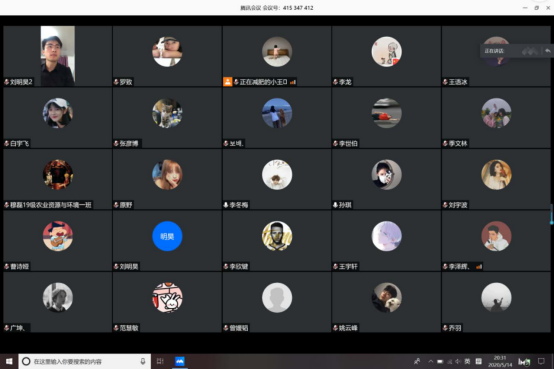Select the blue 明昊 avatar for 刘明昊
This screenshot has height=370, width=554.
(x=167, y=236)
